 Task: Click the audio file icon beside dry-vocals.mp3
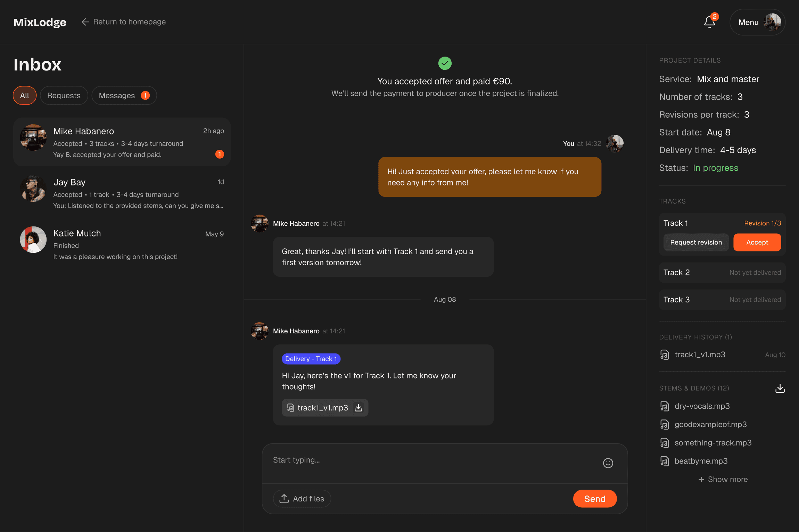point(664,406)
